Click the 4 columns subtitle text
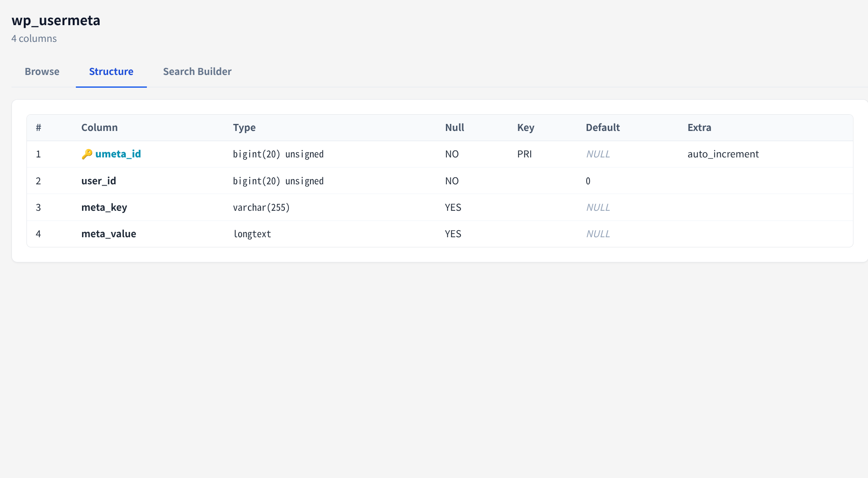The height and width of the screenshot is (478, 868). point(34,38)
